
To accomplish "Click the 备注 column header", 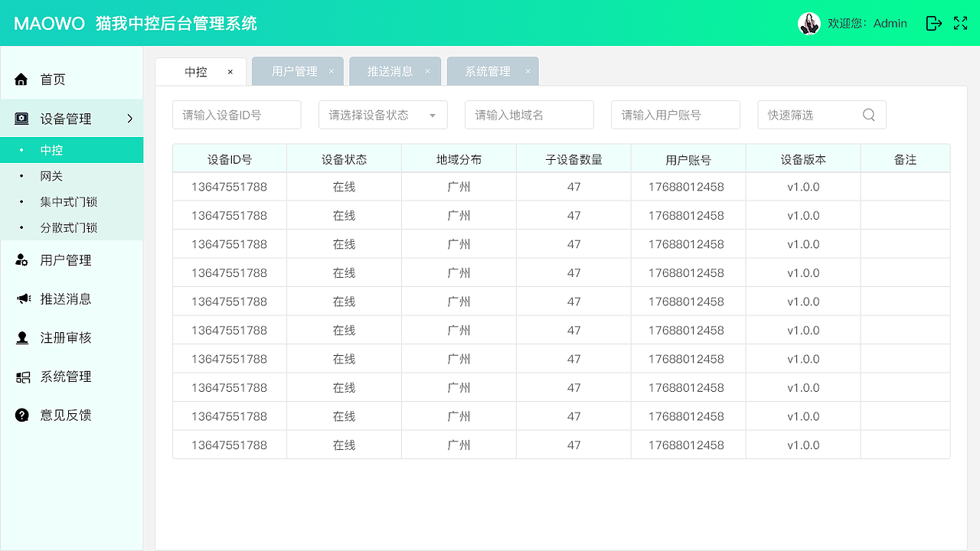I will pos(906,159).
